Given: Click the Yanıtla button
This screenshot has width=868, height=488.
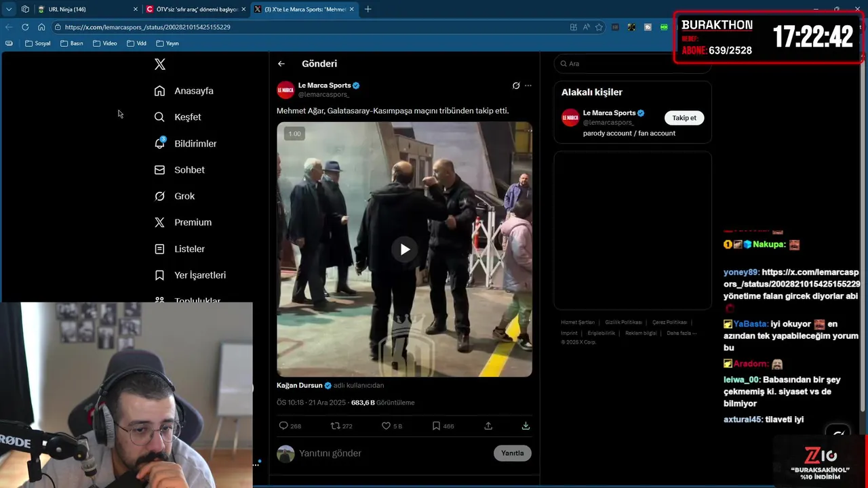Looking at the screenshot, I should click(x=513, y=453).
